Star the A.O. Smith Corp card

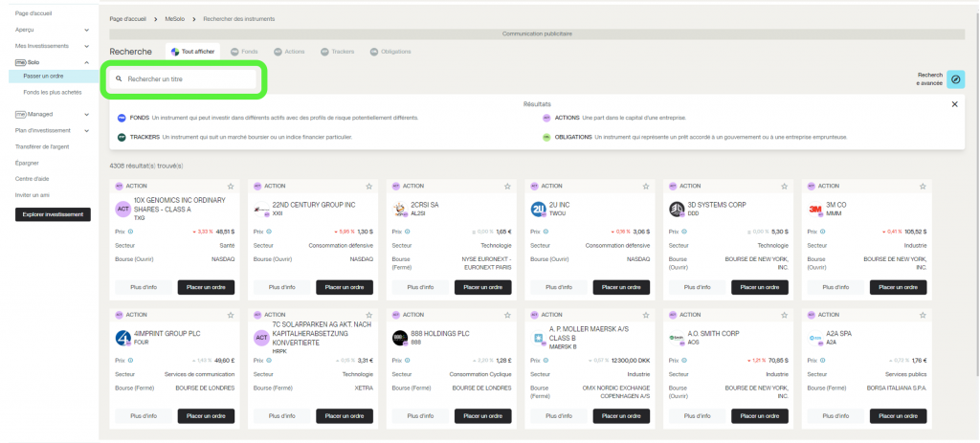(x=785, y=315)
